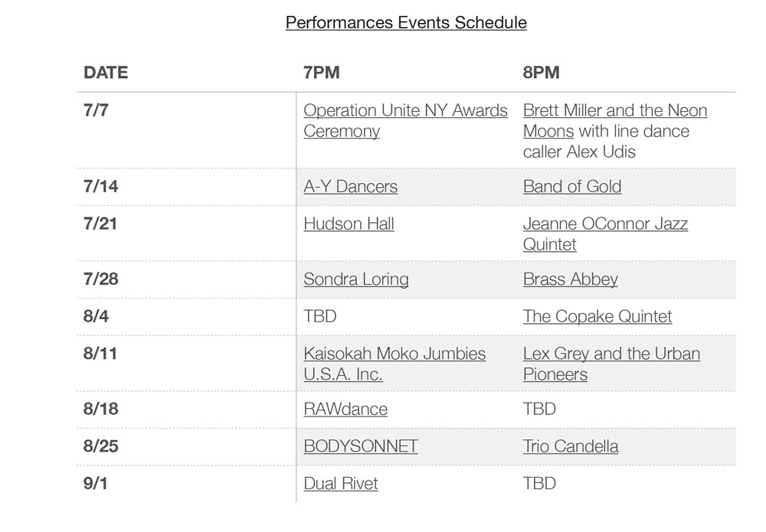The height and width of the screenshot is (532, 766).
Task: Click the Sondra Loring link
Action: (356, 279)
